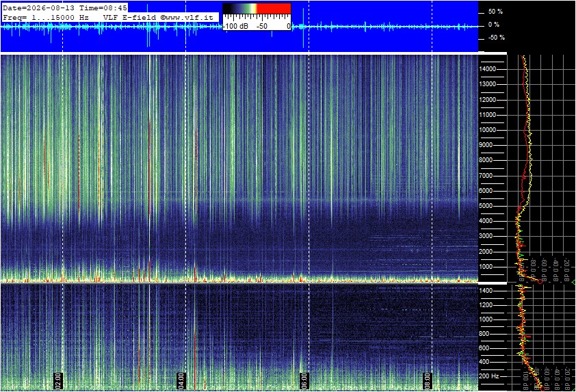Click the '0 %' waveform amplitude label
This screenshot has width=576, height=392.
click(493, 25)
